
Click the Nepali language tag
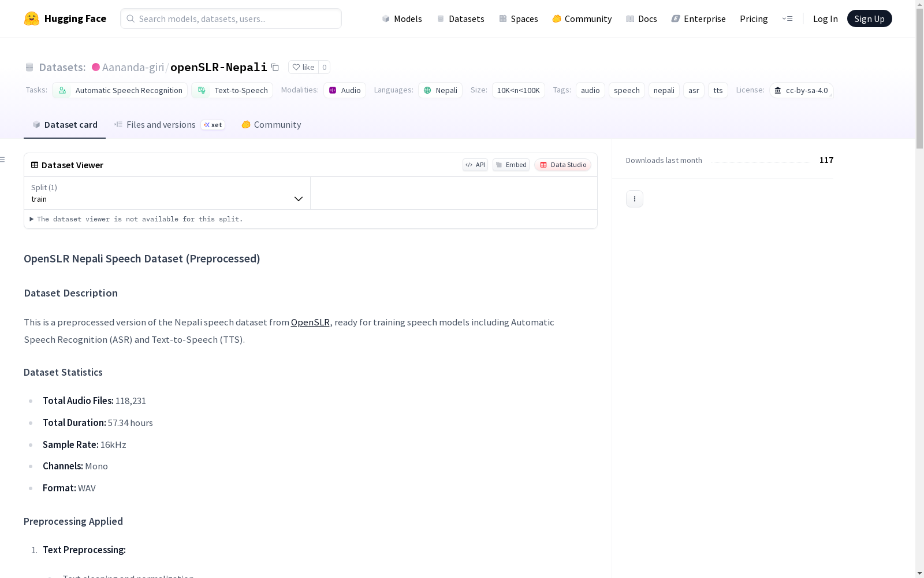tap(441, 90)
